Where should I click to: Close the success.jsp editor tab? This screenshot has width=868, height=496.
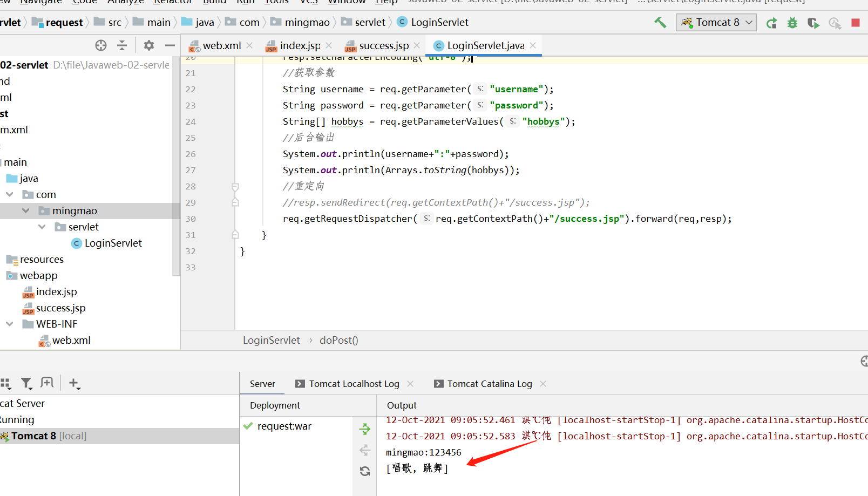click(417, 46)
